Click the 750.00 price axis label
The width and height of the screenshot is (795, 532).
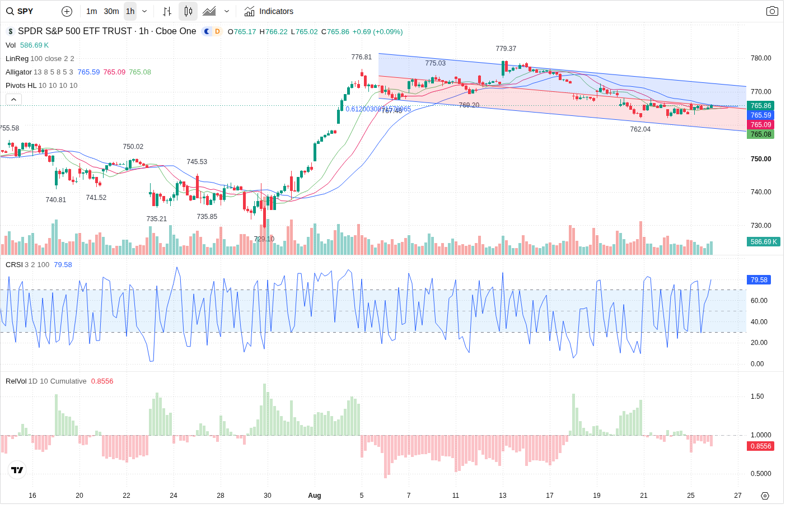click(761, 159)
